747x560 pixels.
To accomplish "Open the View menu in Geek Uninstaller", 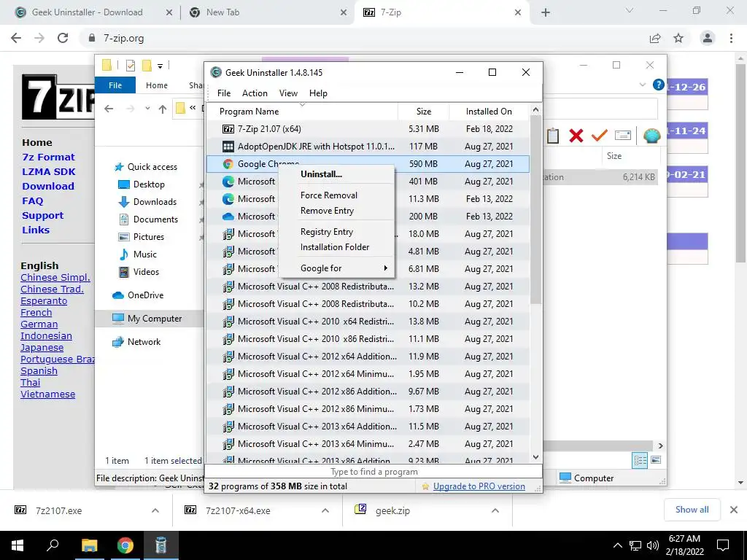I will [288, 93].
